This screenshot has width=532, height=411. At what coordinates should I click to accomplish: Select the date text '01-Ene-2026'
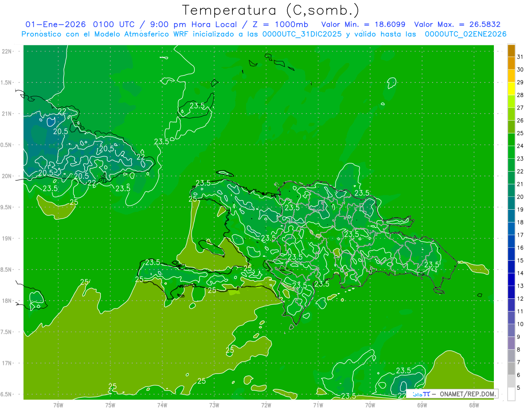coord(55,24)
